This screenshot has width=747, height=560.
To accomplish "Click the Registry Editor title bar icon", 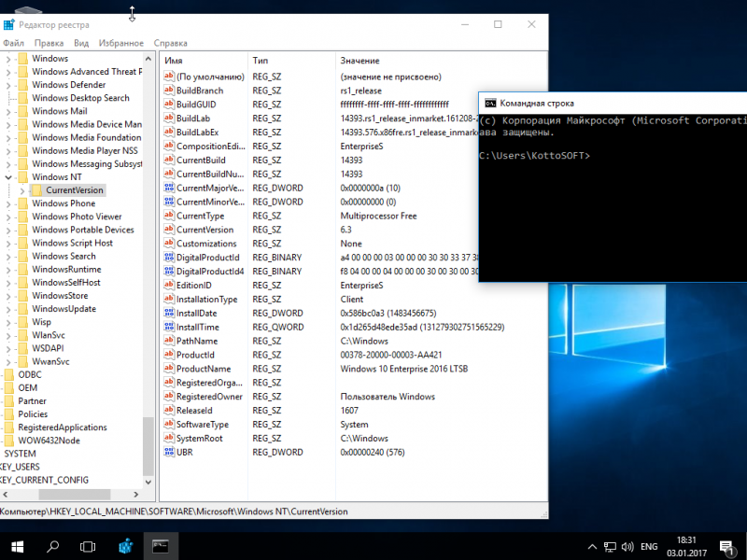I will (x=8, y=24).
